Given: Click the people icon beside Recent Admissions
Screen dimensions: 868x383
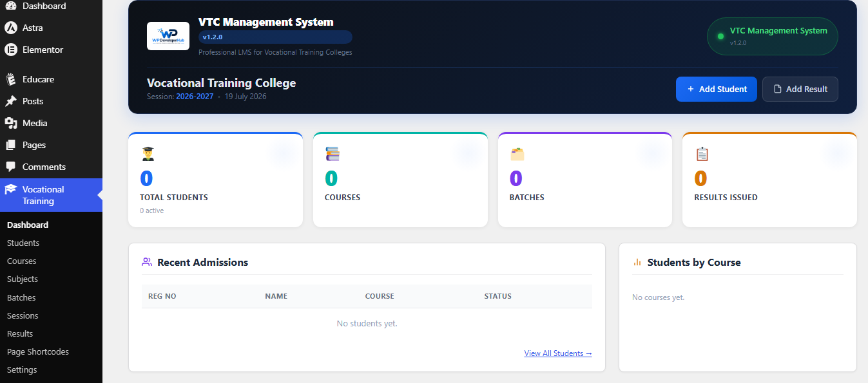Looking at the screenshot, I should [x=147, y=262].
